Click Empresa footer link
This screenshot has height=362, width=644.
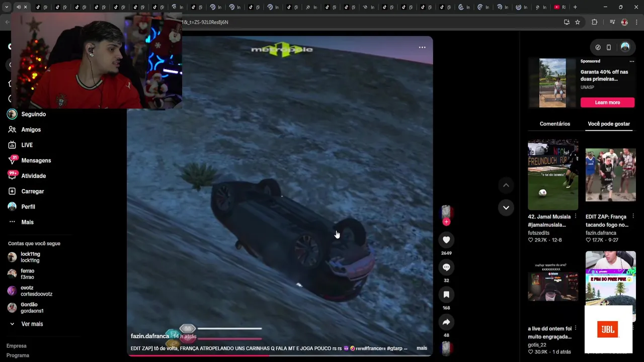click(x=17, y=346)
